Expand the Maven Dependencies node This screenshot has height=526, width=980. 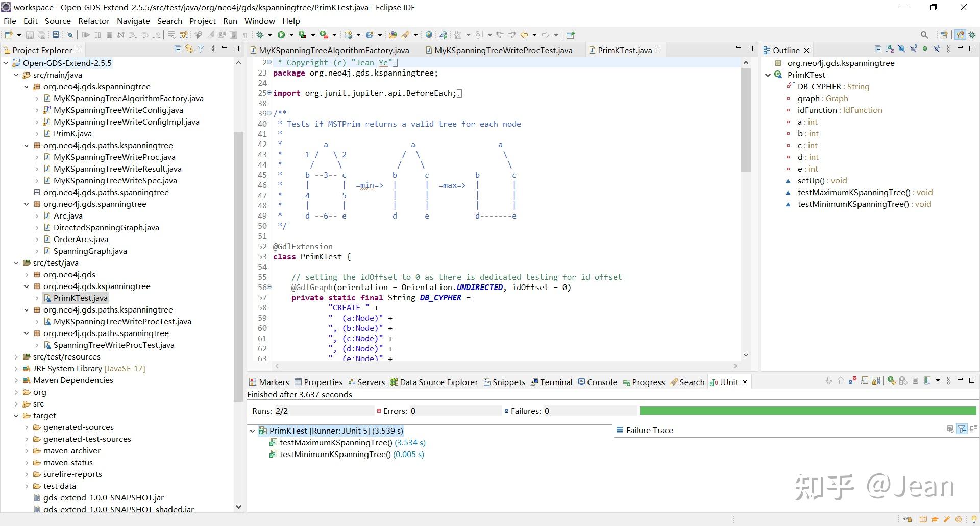point(16,380)
